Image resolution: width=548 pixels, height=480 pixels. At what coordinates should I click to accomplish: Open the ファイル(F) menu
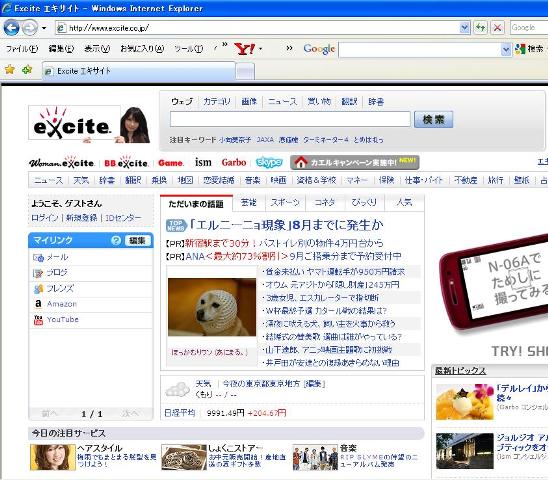coord(22,49)
